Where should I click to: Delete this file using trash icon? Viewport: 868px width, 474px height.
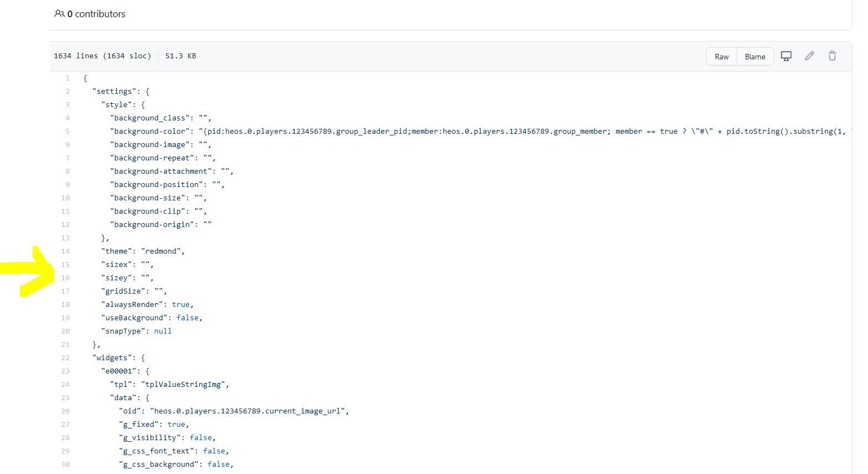pyautogui.click(x=832, y=56)
